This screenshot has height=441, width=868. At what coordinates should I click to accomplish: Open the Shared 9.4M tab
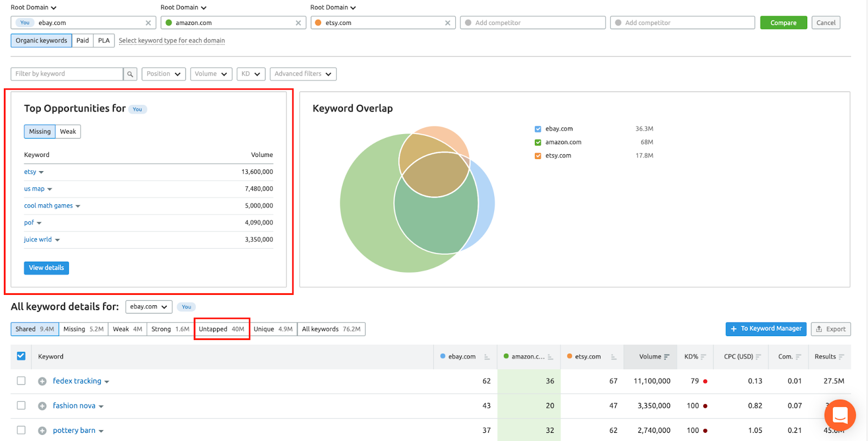pos(35,329)
